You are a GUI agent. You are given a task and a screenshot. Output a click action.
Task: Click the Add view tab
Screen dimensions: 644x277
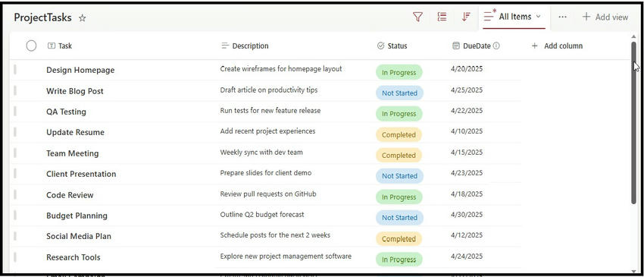605,17
